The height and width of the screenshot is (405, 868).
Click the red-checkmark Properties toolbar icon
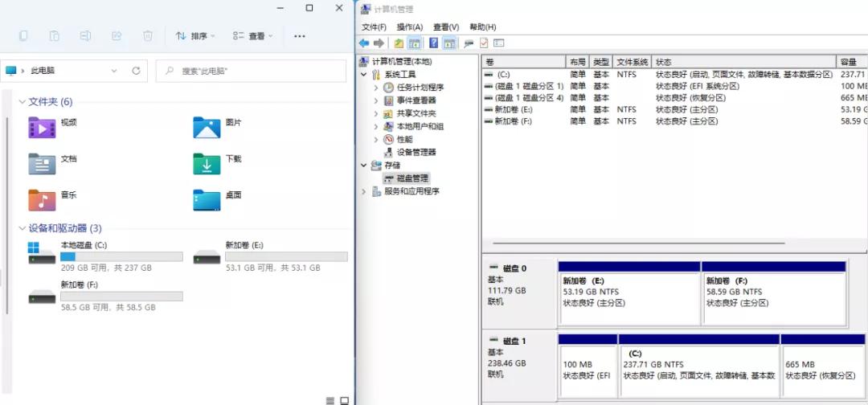point(484,43)
